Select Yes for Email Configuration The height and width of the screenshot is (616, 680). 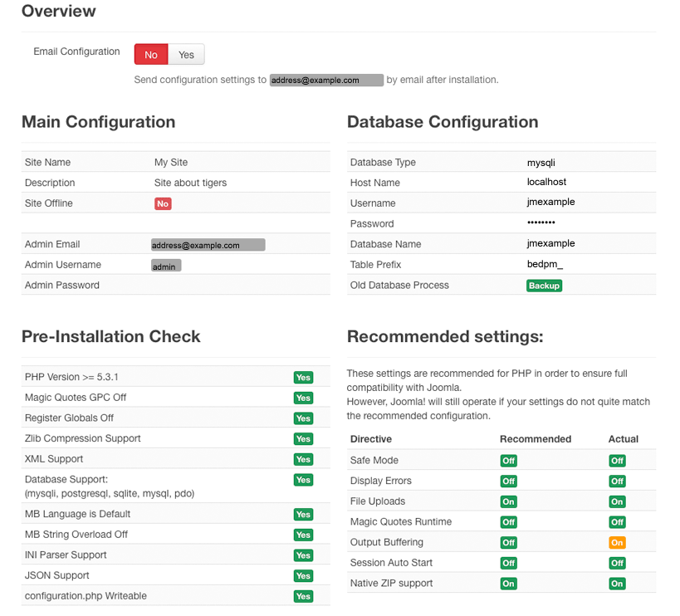[186, 55]
